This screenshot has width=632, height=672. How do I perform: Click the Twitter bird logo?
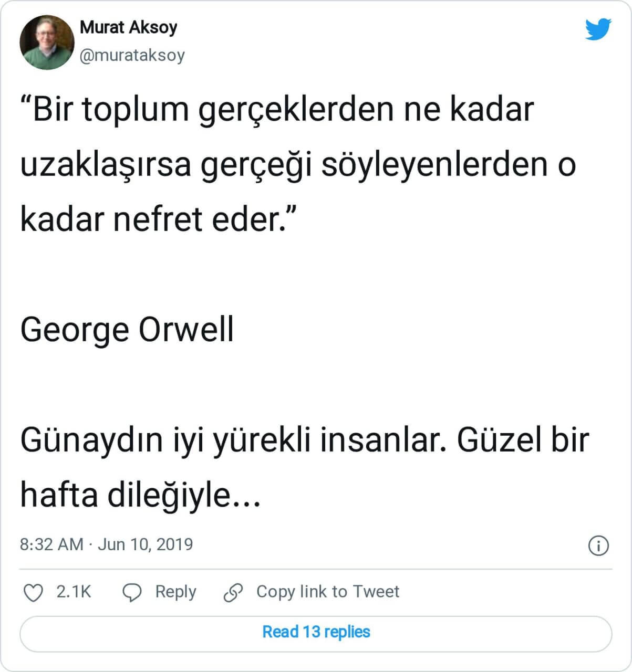(598, 30)
